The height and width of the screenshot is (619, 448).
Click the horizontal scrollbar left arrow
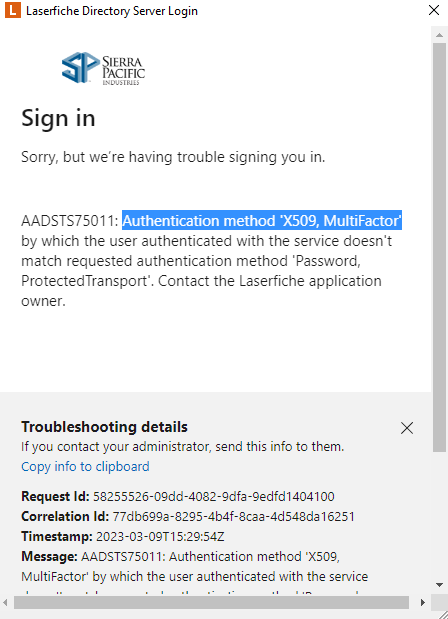(6, 602)
